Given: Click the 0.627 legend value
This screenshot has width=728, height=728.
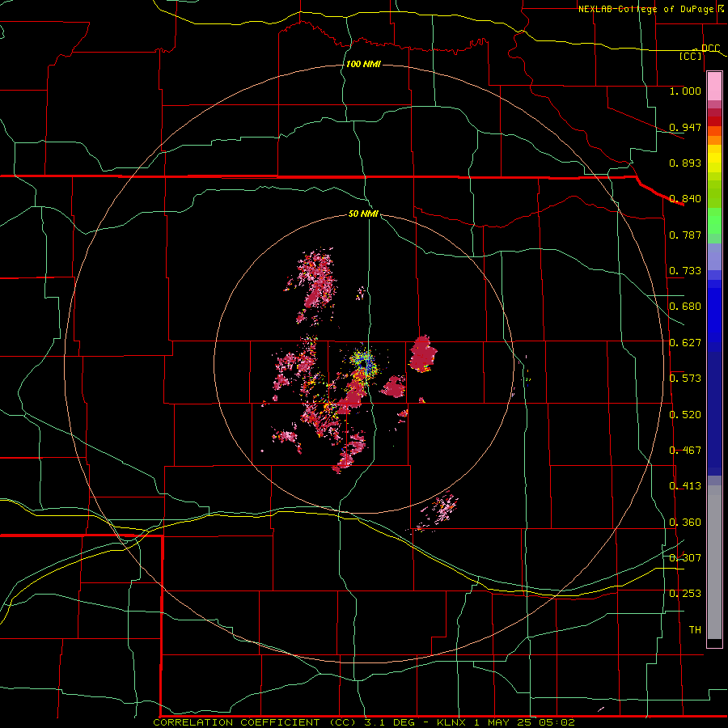Looking at the screenshot, I should click(685, 342).
